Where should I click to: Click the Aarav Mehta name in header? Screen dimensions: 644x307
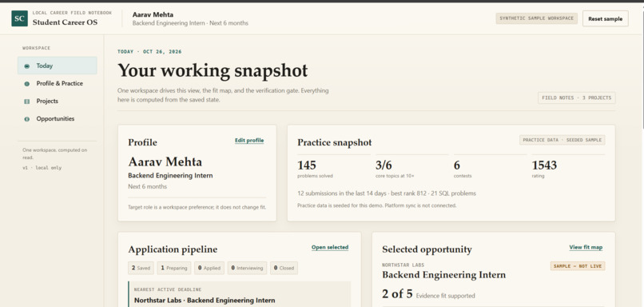tap(153, 15)
